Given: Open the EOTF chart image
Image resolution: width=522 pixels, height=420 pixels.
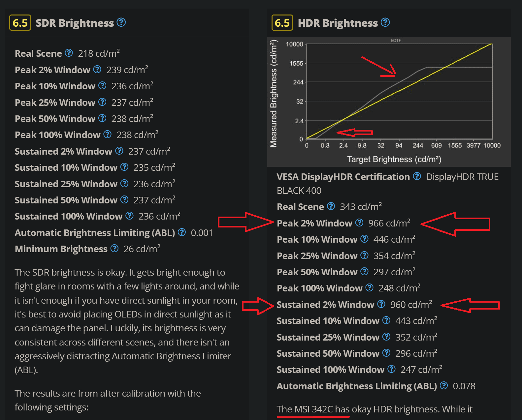Looking at the screenshot, I should pos(389,102).
